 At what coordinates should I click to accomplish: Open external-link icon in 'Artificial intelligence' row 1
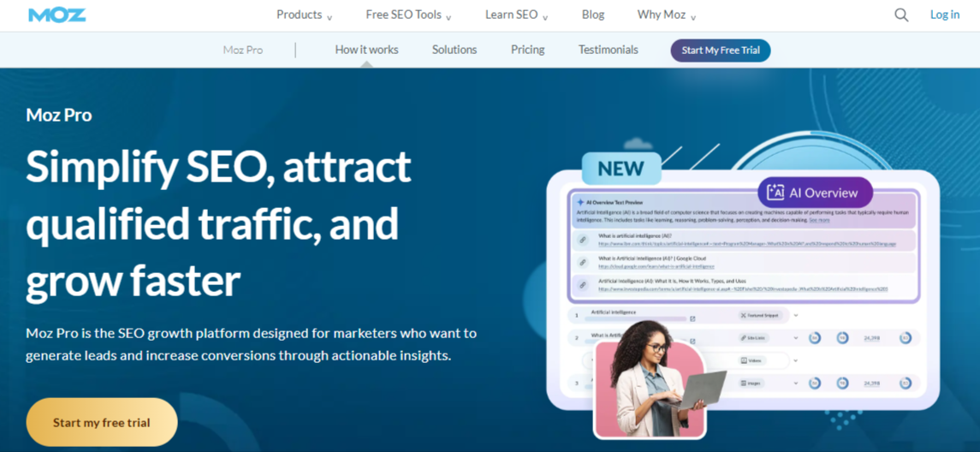point(692,318)
